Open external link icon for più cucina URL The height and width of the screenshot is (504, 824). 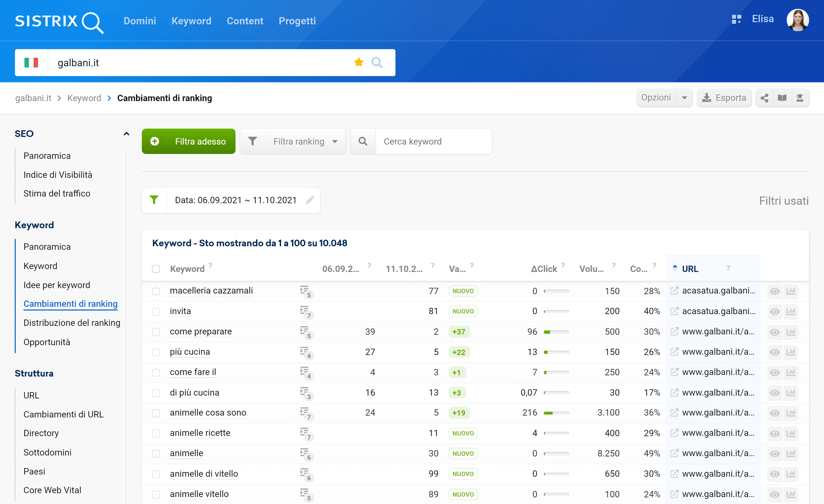coord(674,352)
